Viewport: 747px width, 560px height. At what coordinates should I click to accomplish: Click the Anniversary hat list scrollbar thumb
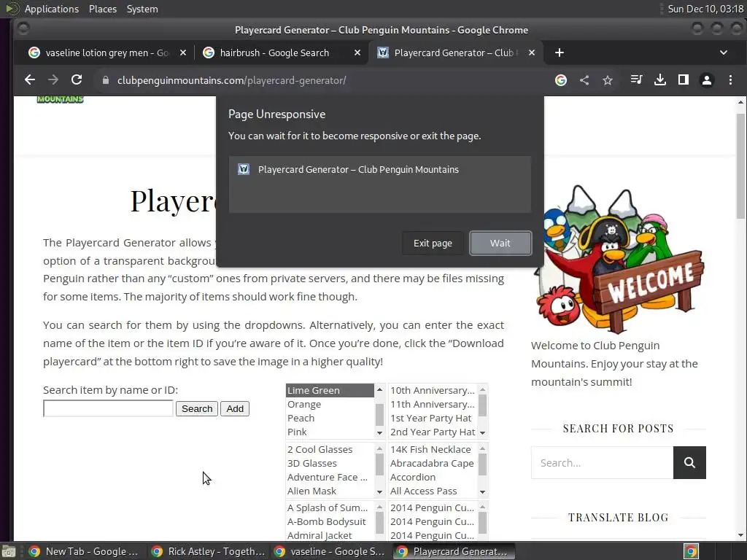coord(483,405)
